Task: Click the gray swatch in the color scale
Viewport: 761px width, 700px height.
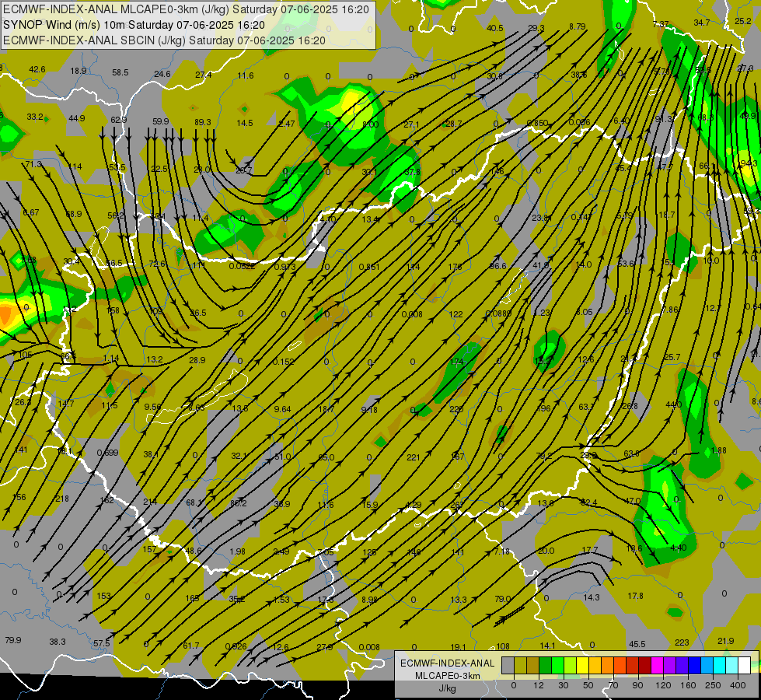Action: [508, 665]
